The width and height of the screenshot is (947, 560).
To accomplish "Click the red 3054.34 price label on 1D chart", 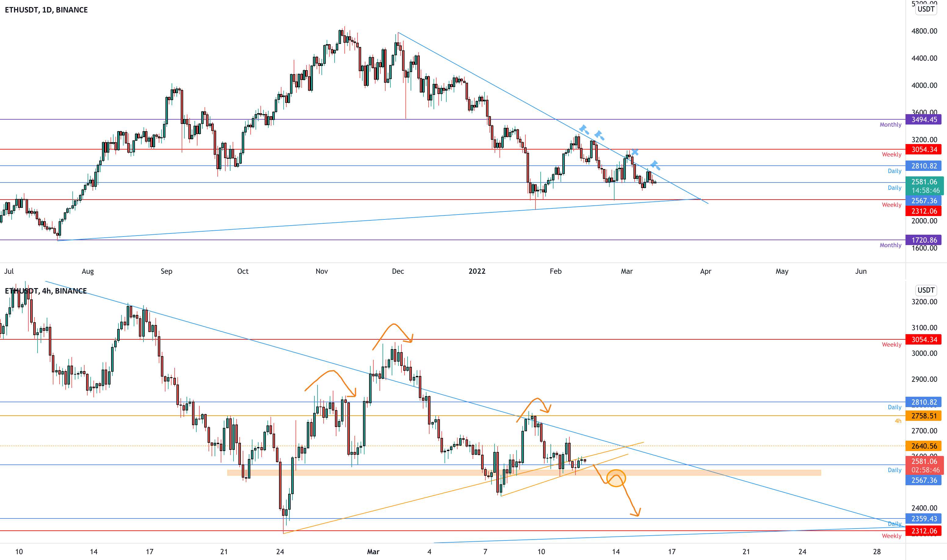I will tap(923, 150).
